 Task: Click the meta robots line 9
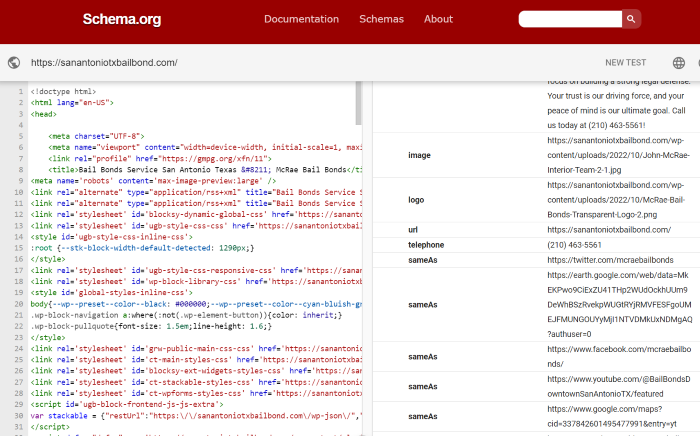153,181
